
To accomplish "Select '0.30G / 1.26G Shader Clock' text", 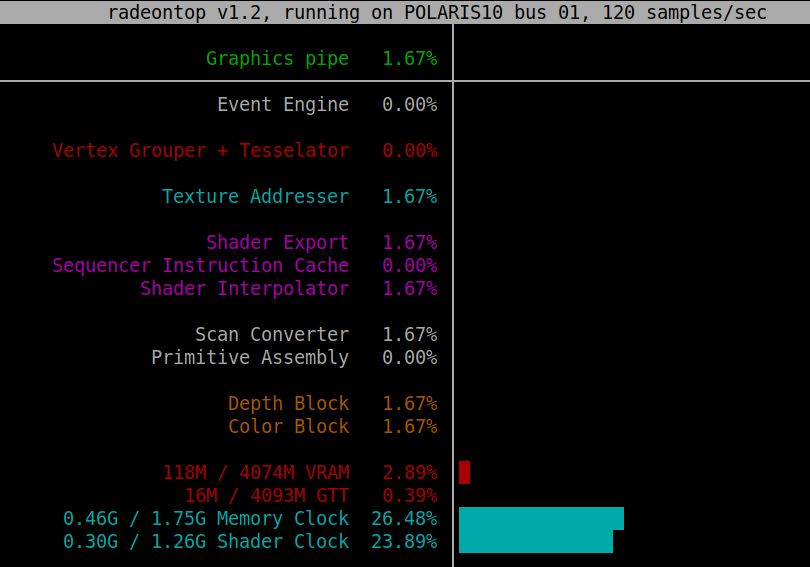I will tap(206, 542).
